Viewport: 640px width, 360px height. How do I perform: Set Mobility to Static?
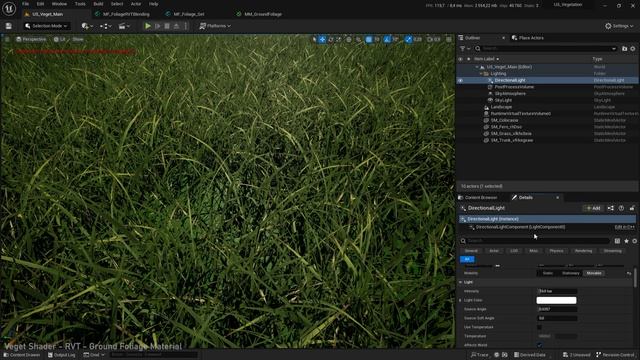[x=548, y=273]
